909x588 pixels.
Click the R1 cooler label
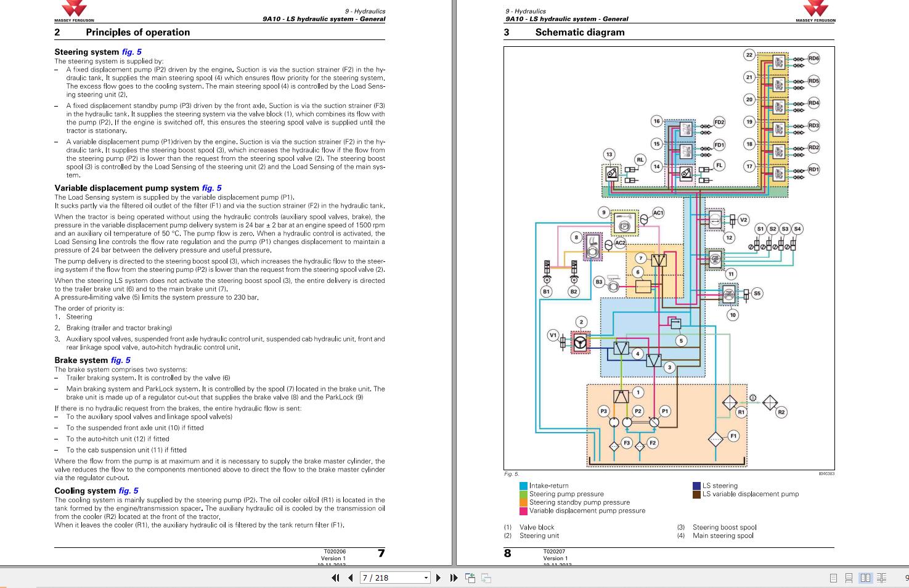click(741, 412)
